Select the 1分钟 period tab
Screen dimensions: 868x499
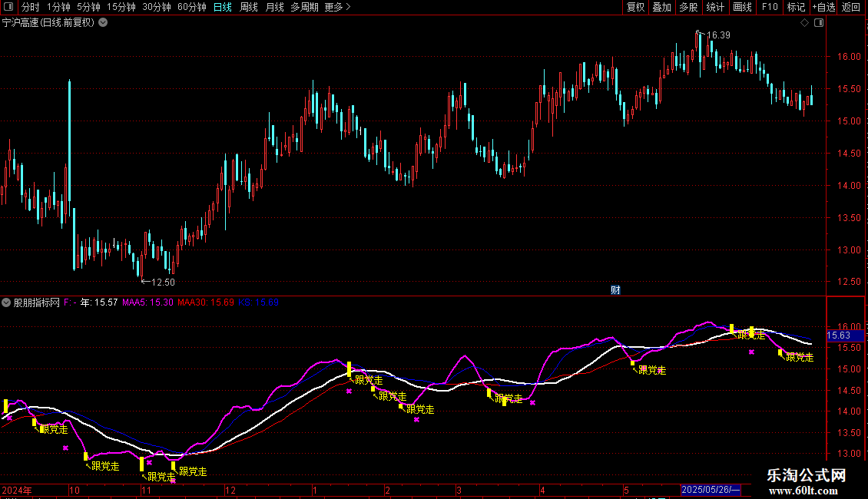click(58, 7)
